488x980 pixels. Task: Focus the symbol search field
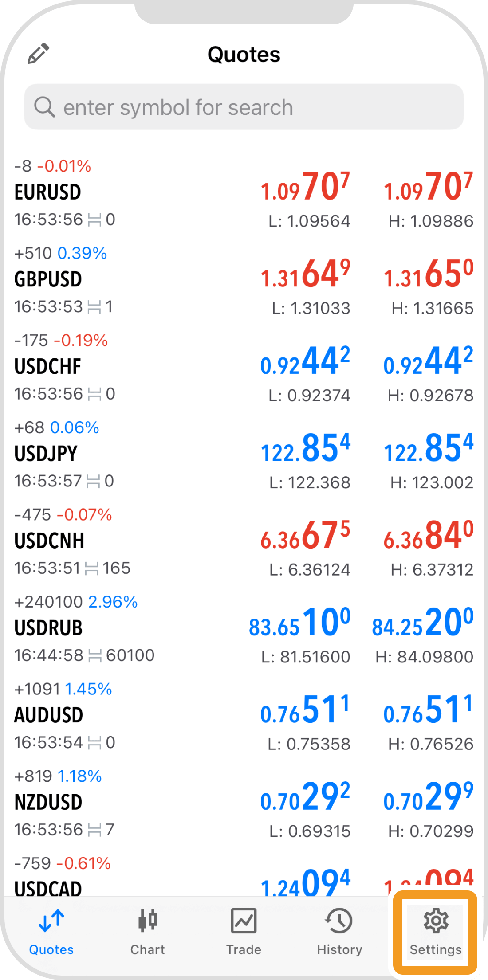click(x=244, y=107)
